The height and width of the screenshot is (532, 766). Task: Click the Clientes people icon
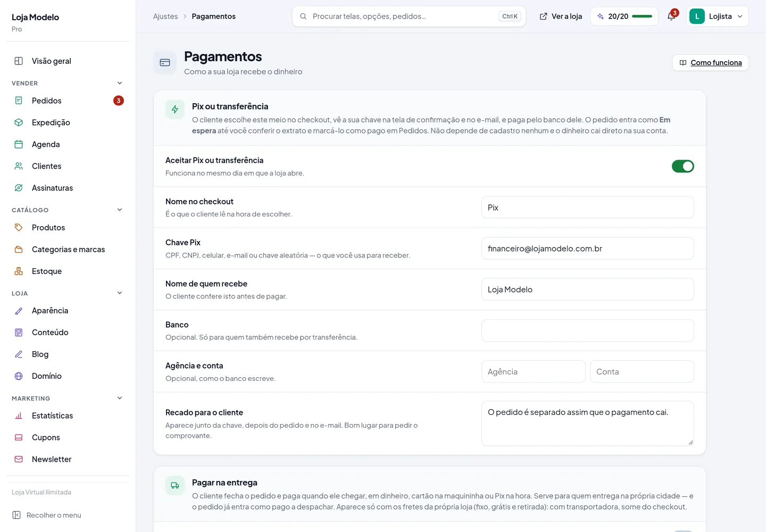pyautogui.click(x=19, y=166)
